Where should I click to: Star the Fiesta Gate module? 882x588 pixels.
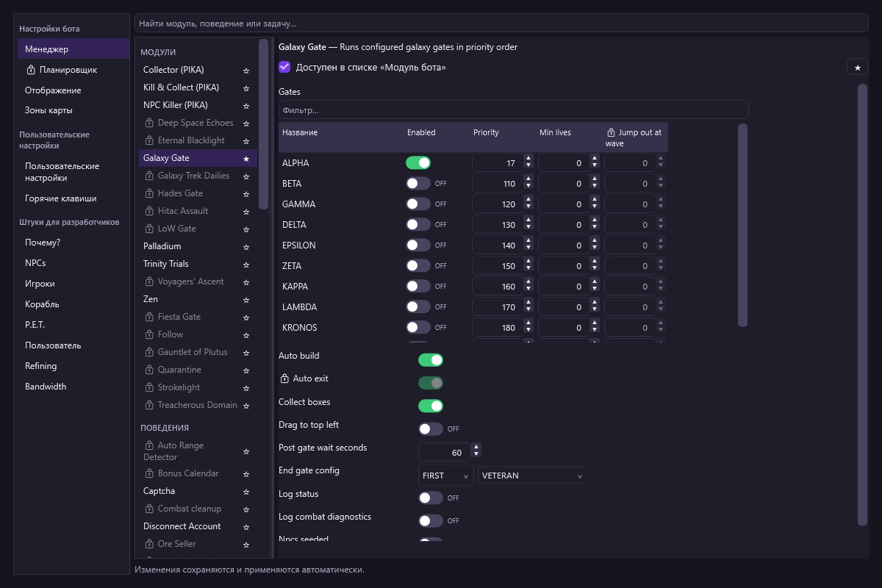246,318
